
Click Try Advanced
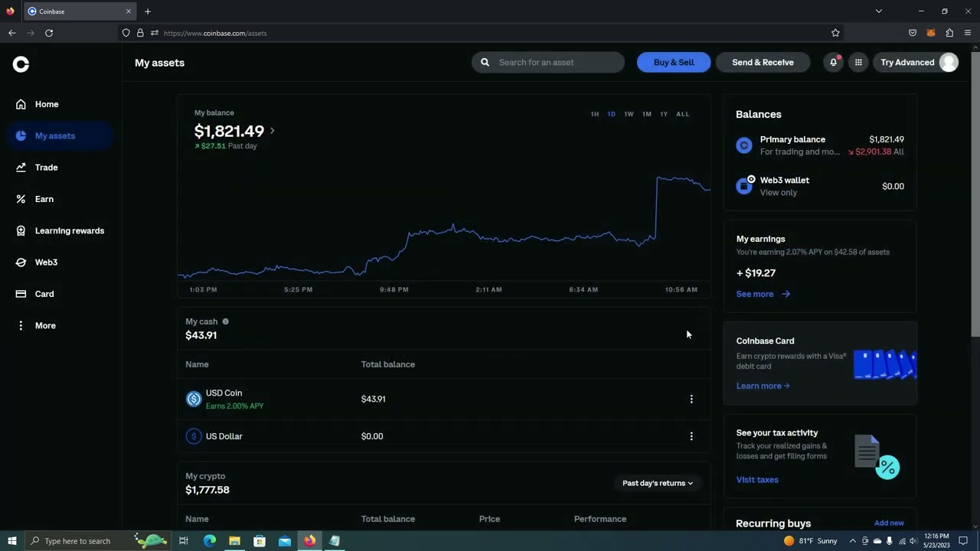coord(907,63)
